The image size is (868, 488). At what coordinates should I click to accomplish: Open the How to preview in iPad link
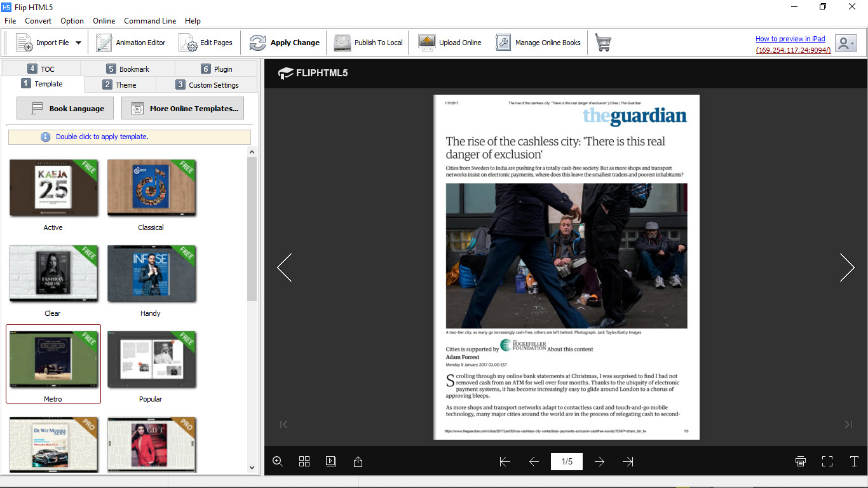(x=790, y=39)
